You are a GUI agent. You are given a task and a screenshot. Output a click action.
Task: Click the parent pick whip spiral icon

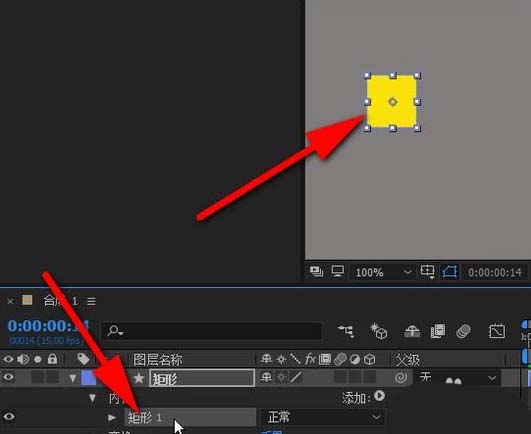pyautogui.click(x=401, y=377)
